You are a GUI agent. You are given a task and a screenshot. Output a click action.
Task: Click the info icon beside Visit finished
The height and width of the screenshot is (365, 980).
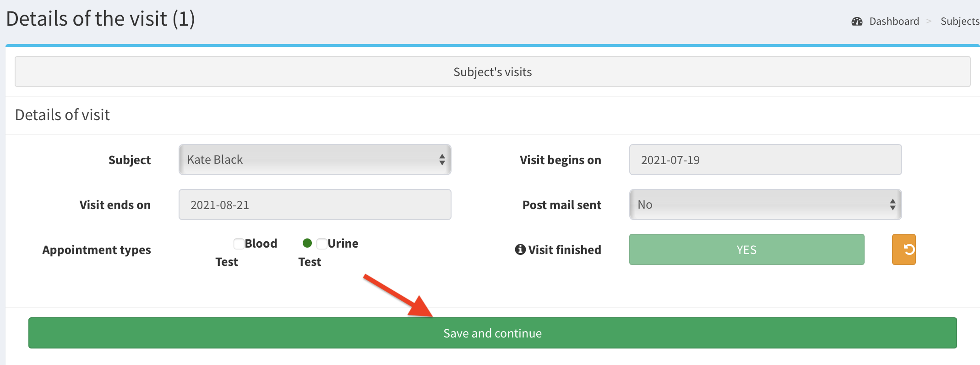click(520, 249)
